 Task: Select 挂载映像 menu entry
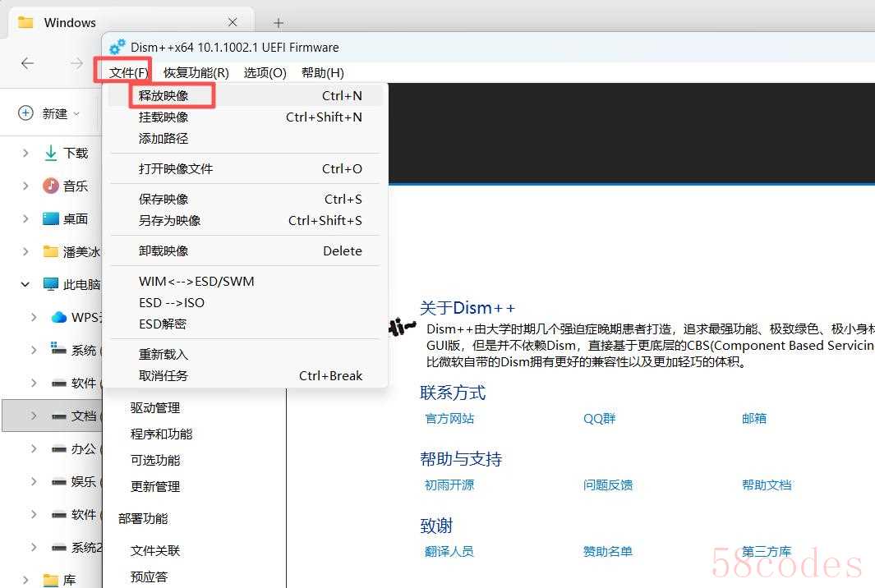point(163,117)
